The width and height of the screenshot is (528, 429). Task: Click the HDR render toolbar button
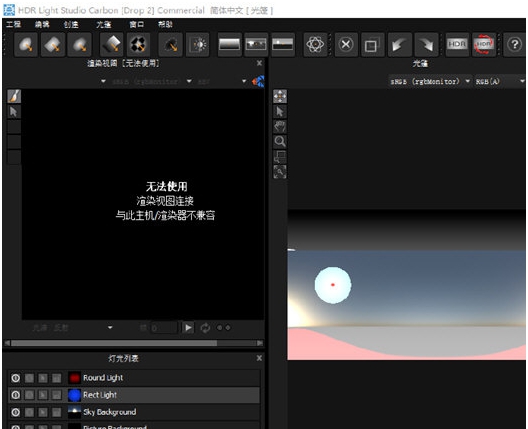pos(457,44)
